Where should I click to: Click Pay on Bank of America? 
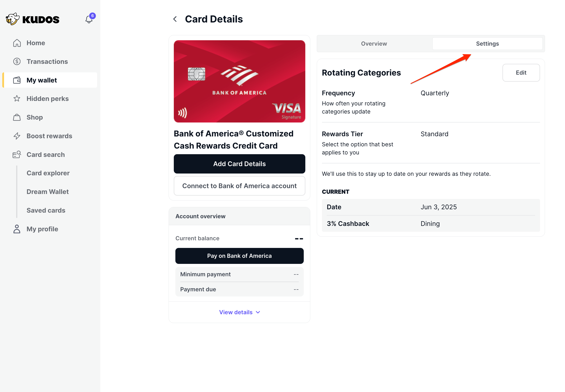tap(239, 256)
